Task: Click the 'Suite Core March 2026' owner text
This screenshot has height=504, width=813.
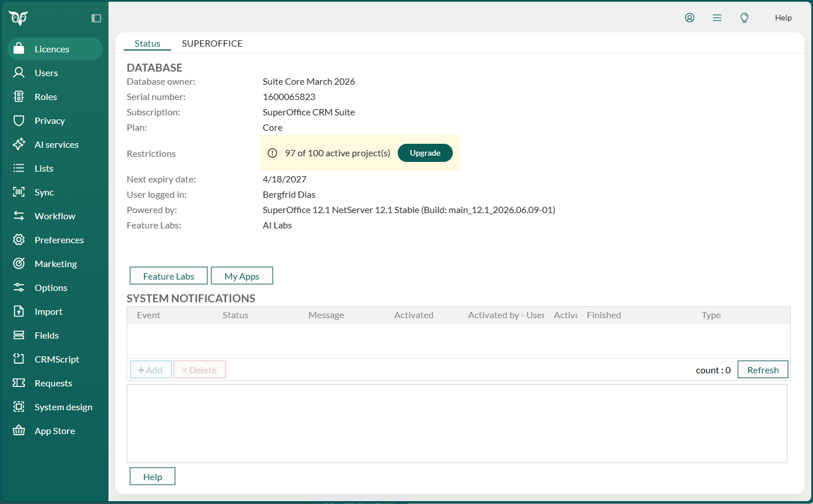Action: coord(309,81)
